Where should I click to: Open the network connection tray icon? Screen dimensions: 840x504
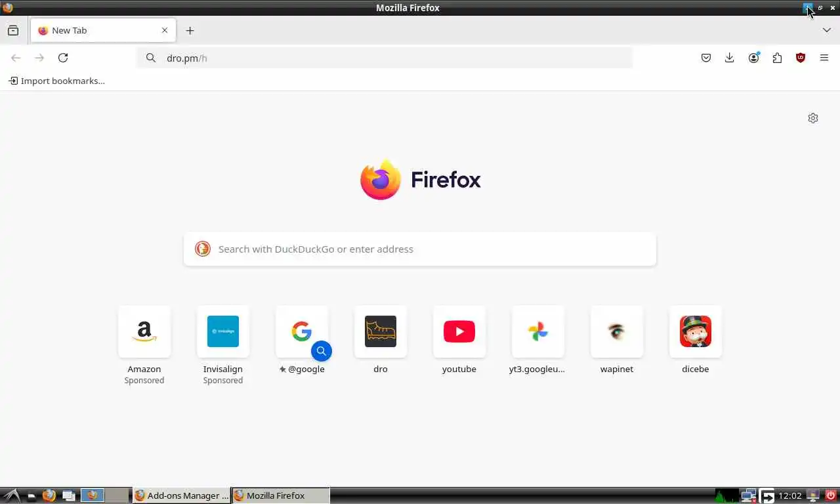(749, 495)
